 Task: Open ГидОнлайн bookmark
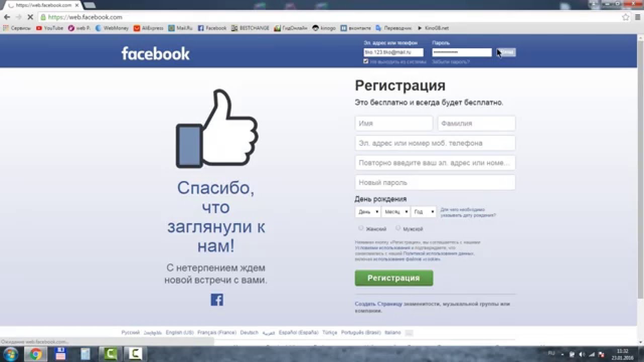291,28
